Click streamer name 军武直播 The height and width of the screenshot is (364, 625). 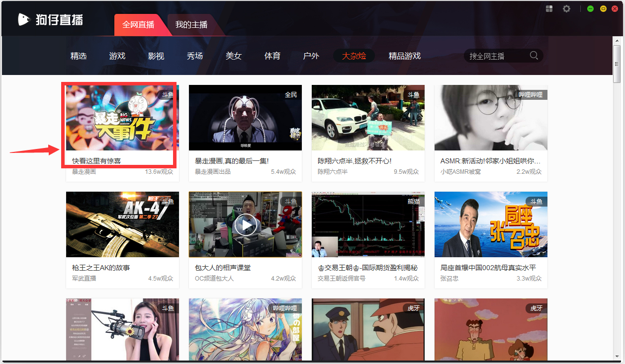point(84,279)
